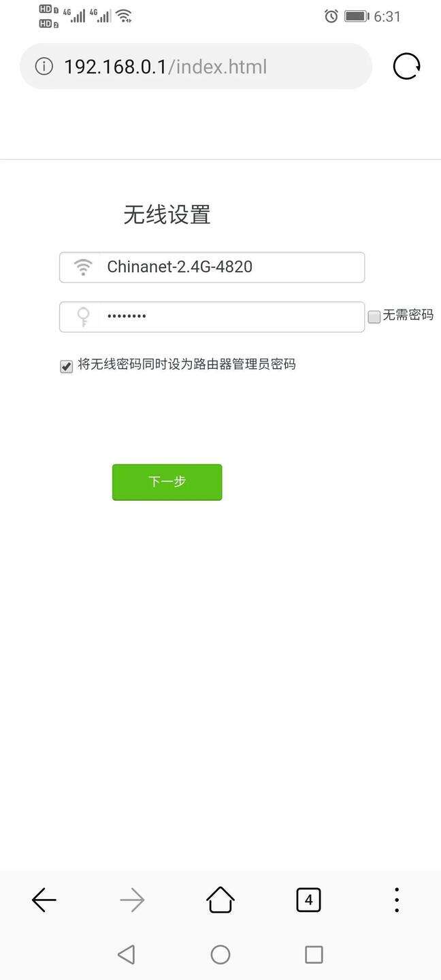Tap the browser reload icon
The image size is (441, 980).
pyautogui.click(x=406, y=67)
